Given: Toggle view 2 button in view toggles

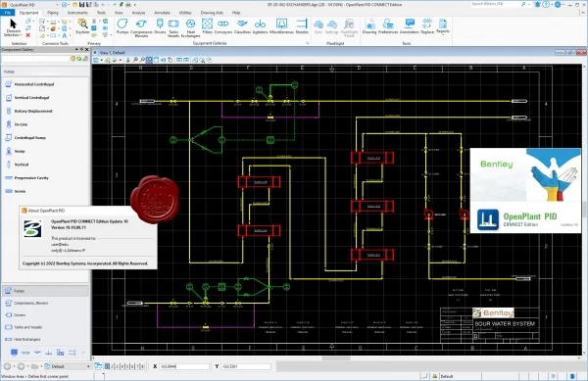Looking at the screenshot, I should [112, 366].
